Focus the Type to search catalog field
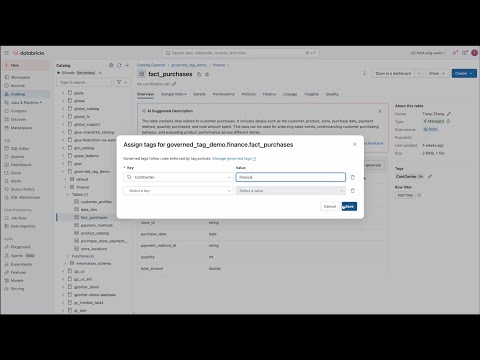Viewport: 480px width, 360px height. coord(84,82)
